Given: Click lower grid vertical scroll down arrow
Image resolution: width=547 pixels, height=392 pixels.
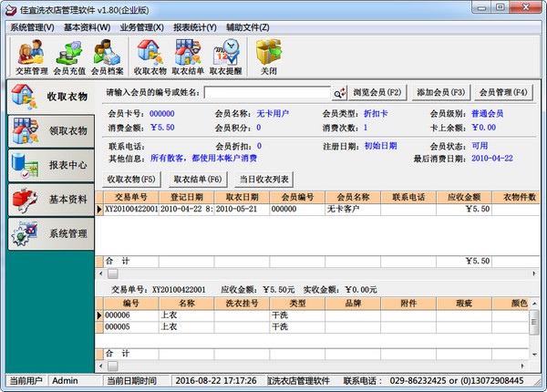Looking at the screenshot, I should tap(534, 355).
